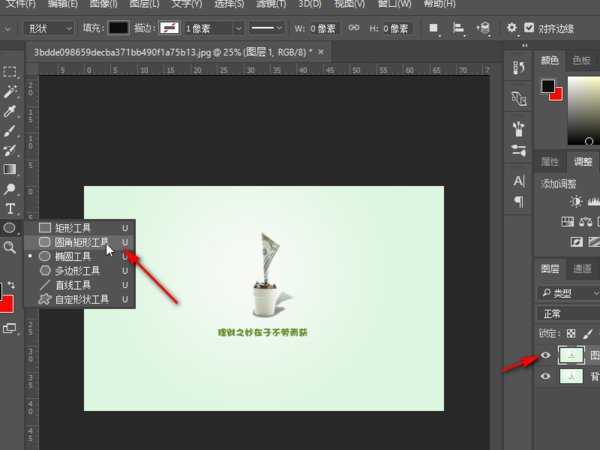Hide the top layer using its eye icon
Screen dimensions: 600x450
pos(546,354)
